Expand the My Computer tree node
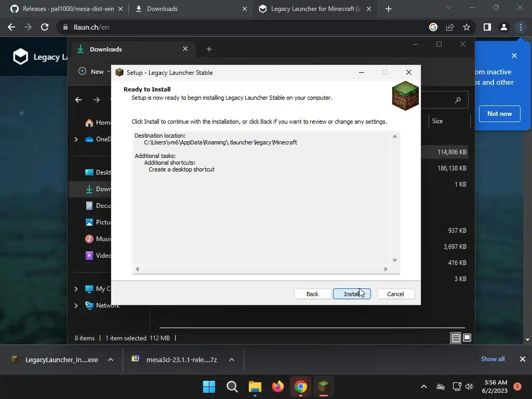 [76, 289]
